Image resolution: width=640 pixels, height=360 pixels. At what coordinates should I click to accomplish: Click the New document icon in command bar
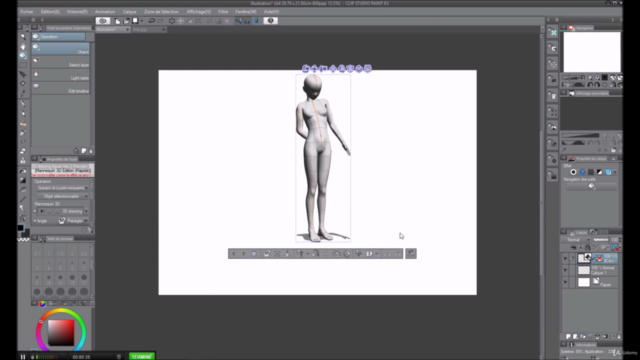pyautogui.click(x=118, y=21)
